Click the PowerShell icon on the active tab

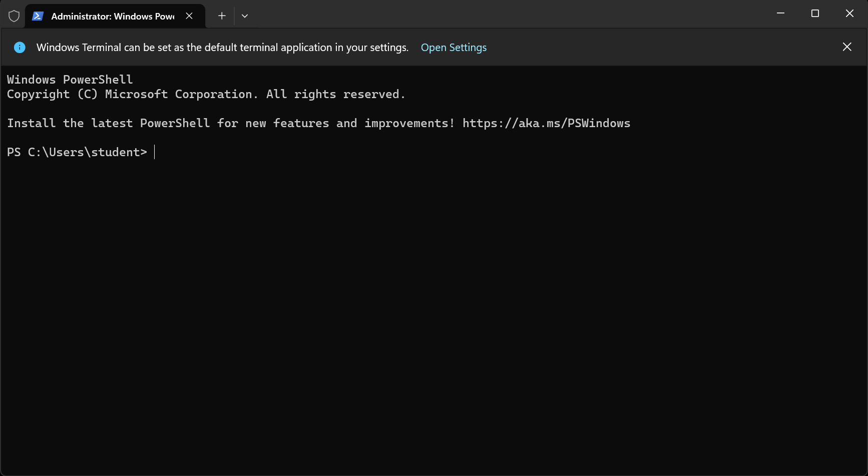point(38,16)
